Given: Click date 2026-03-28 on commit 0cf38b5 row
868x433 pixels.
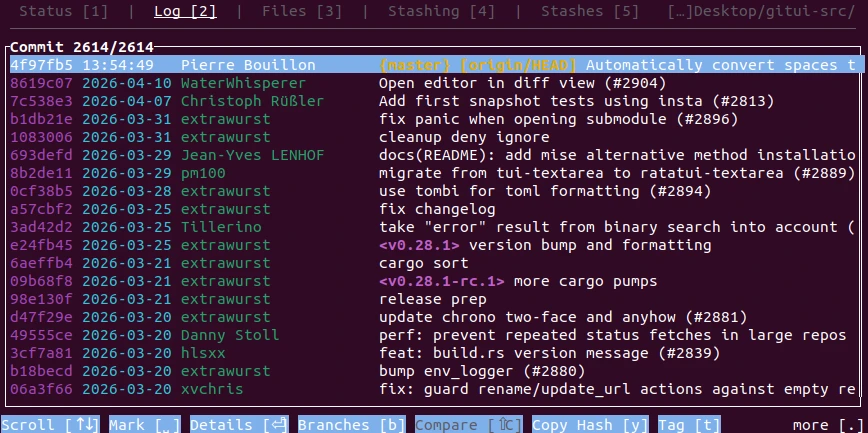Looking at the screenshot, I should coord(127,191).
